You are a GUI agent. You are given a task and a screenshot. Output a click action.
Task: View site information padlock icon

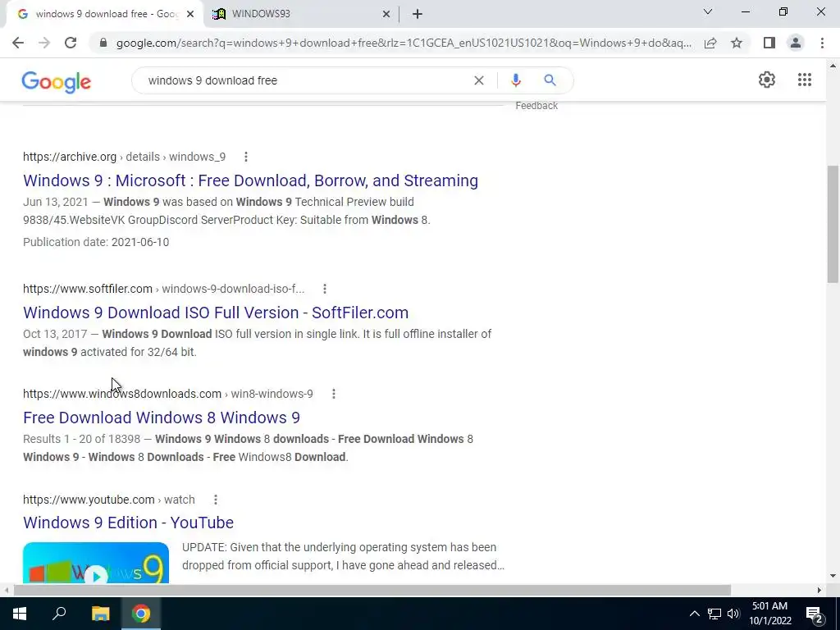click(x=103, y=43)
